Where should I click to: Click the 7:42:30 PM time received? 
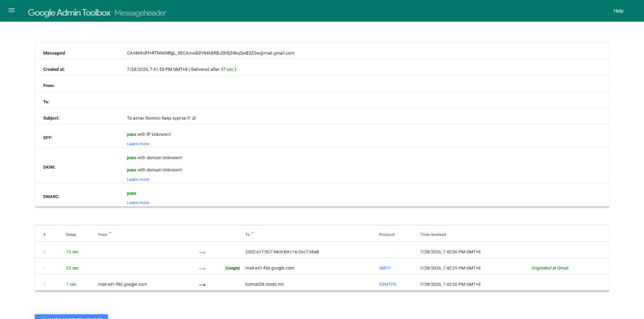point(450,284)
